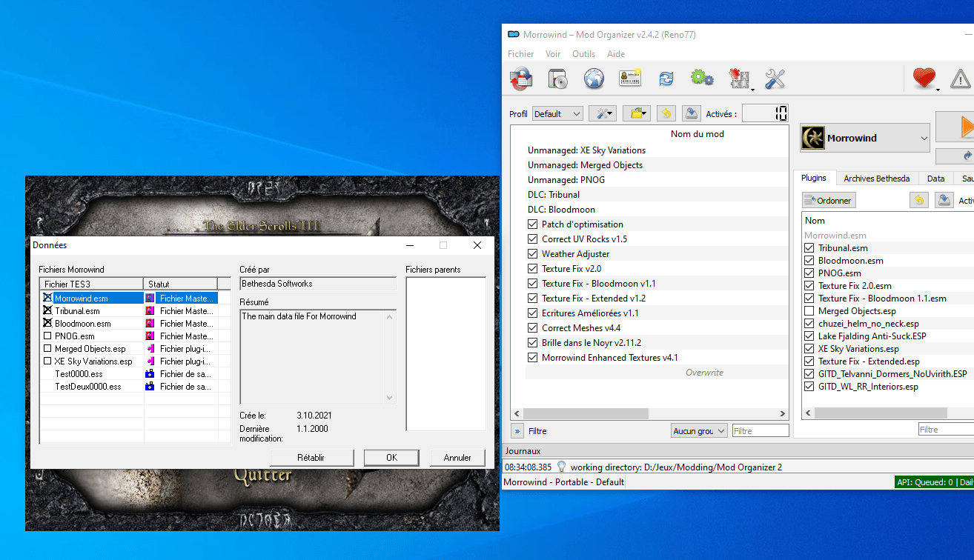Untick Morrowind Enhanced Textures v4.1 mod
Screen dimensions: 974x560
tap(532, 358)
